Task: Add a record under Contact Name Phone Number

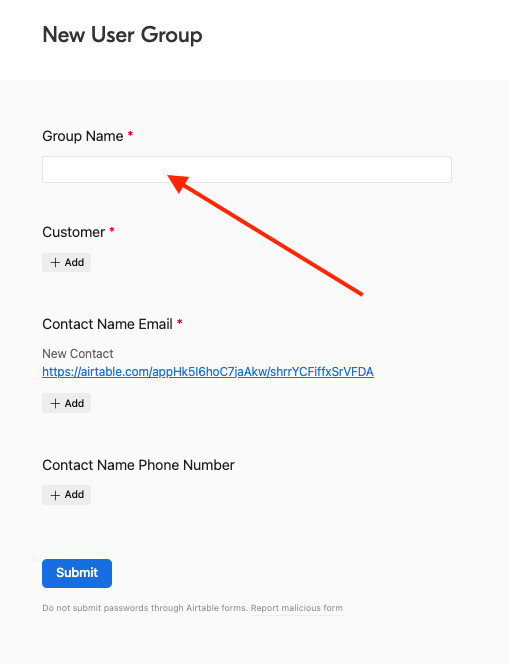Action: [66, 495]
